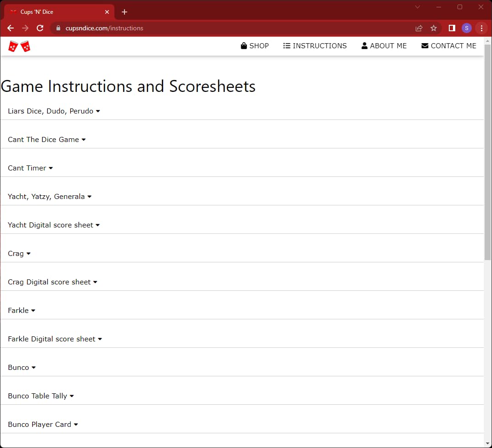
Task: Click the scroll down arrow
Action: [488, 443]
